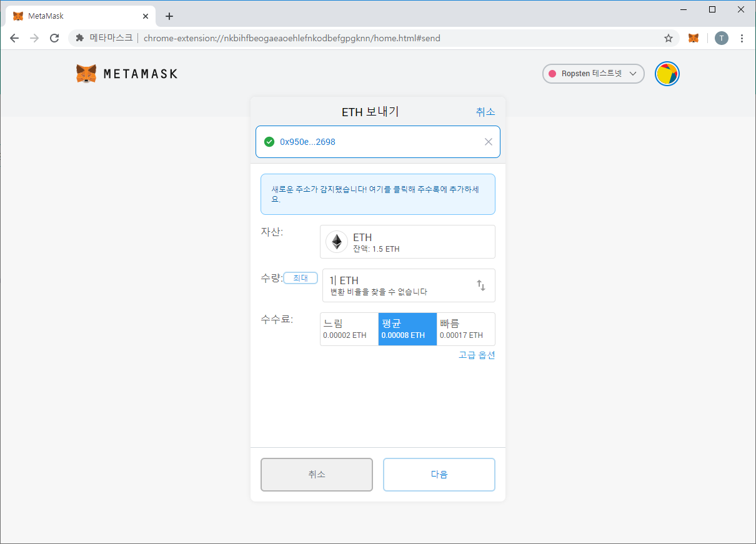
Task: Minimize the Chrome window
Action: pyautogui.click(x=682, y=9)
